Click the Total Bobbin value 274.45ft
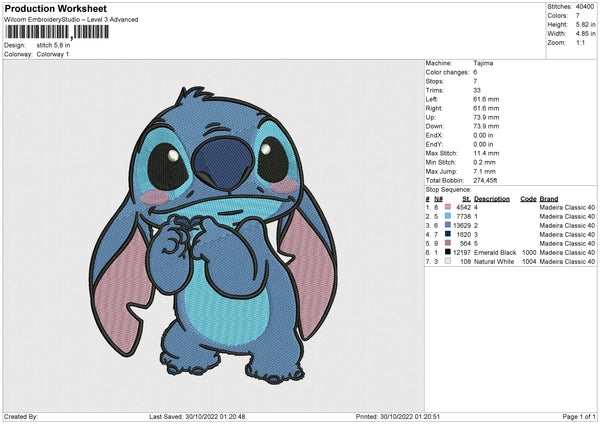 click(488, 180)
